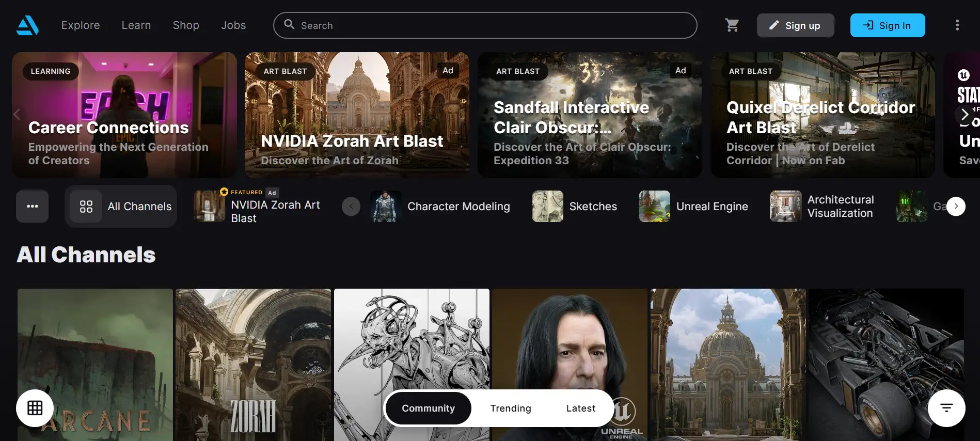980x441 pixels.
Task: Show previous banner slide arrow
Action: [x=17, y=115]
